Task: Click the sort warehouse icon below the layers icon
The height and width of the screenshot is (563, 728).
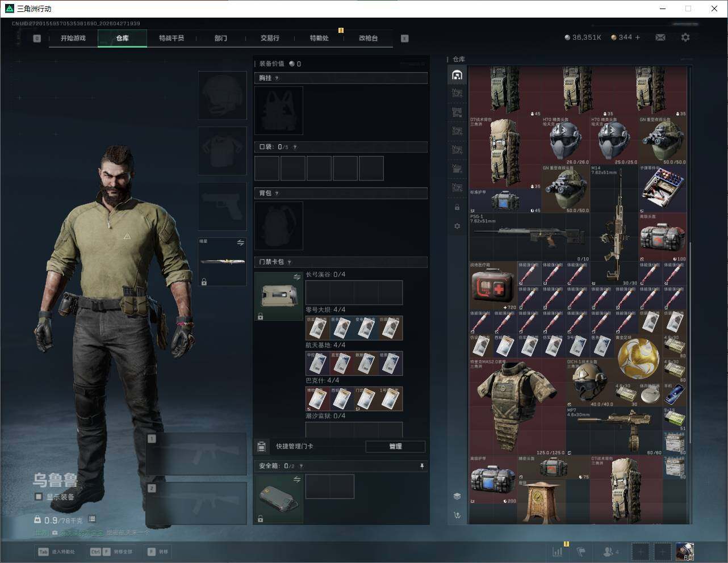Action: click(x=457, y=515)
